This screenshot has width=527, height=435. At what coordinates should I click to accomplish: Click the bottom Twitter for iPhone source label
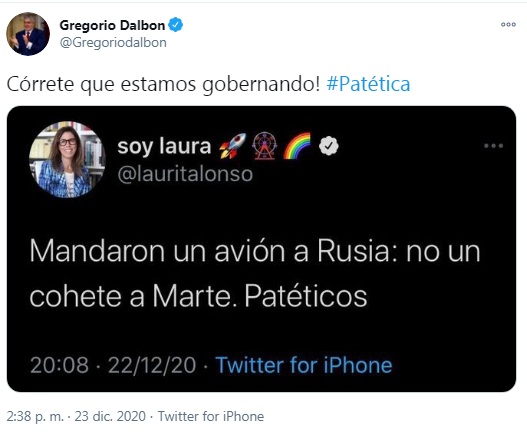click(x=211, y=417)
